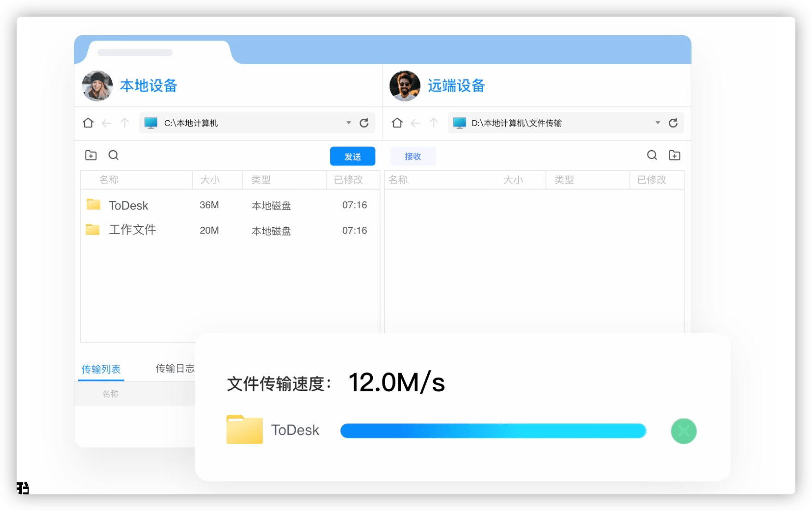
Task: Click the local panel home icon
Action: point(88,123)
